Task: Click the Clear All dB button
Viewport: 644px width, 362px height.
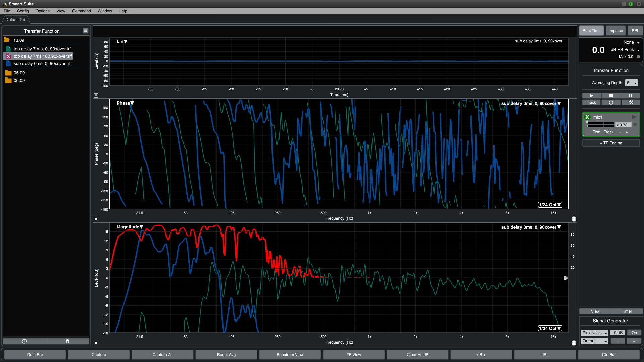Action: pyautogui.click(x=417, y=355)
